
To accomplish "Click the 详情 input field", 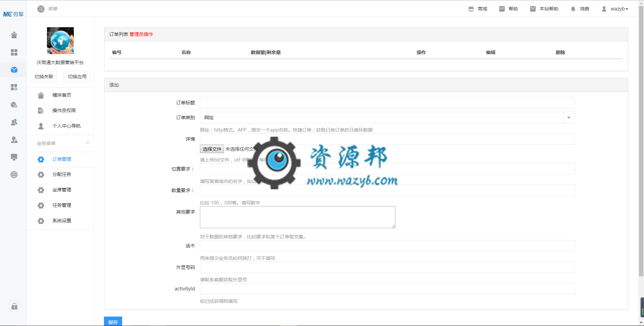I will pyautogui.click(x=387, y=139).
